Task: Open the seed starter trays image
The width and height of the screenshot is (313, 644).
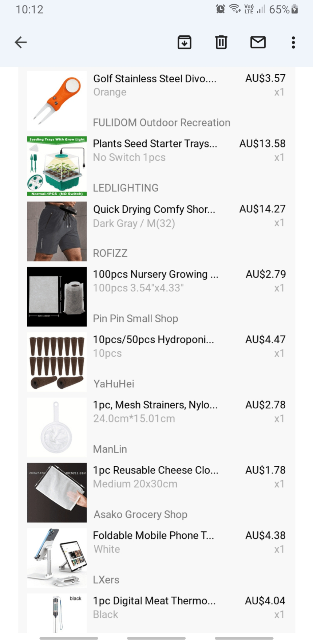Action: (57, 166)
